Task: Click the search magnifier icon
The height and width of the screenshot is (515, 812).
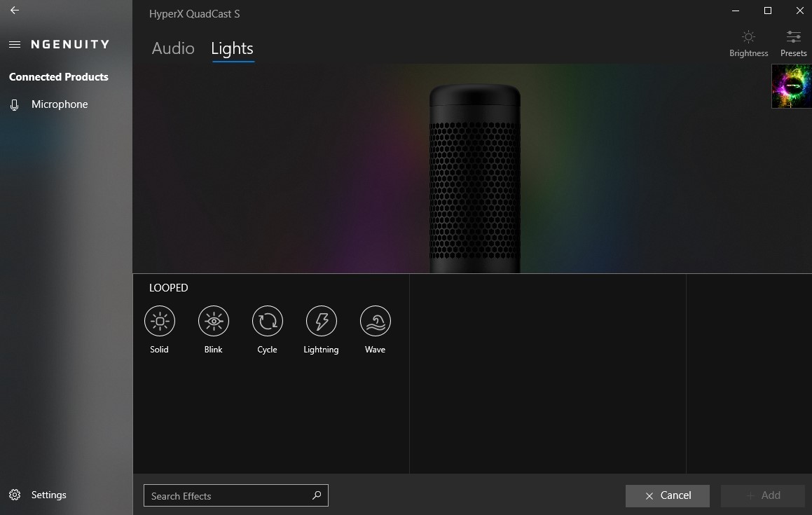Action: [x=317, y=495]
